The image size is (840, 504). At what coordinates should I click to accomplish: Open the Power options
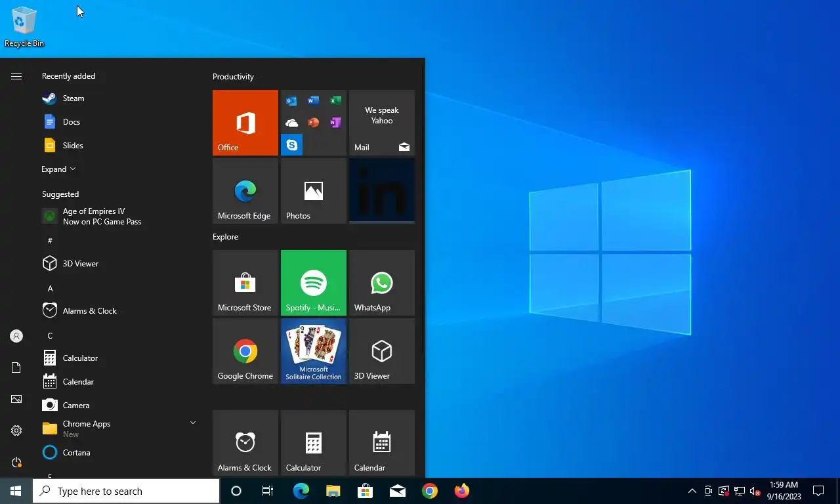point(16,462)
